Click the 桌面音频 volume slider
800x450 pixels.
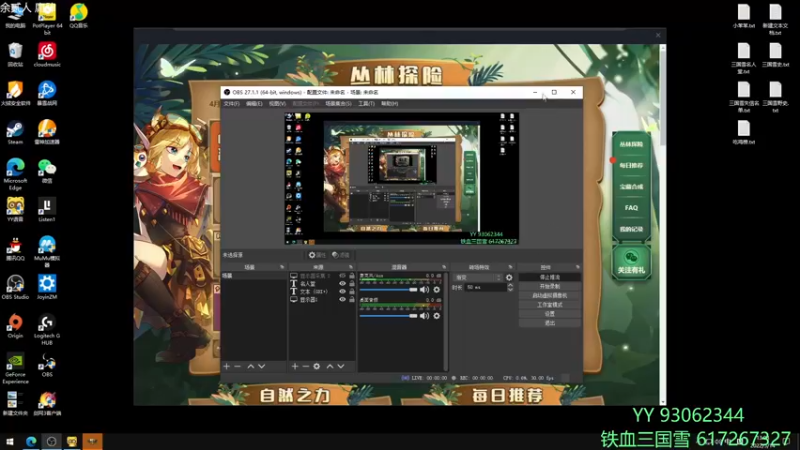pos(388,316)
